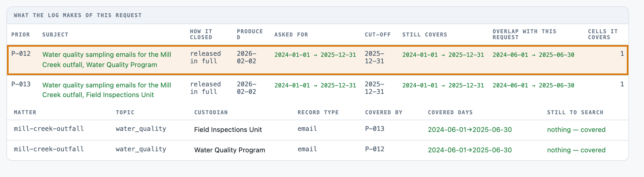The height and width of the screenshot is (177, 644).
Task: Open the P-013 prior request ID
Action: click(21, 84)
